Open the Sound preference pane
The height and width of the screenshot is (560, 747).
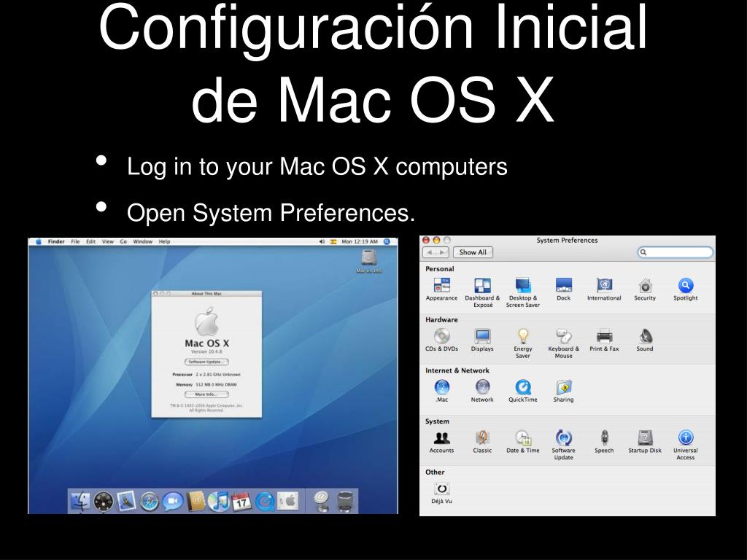(x=645, y=340)
